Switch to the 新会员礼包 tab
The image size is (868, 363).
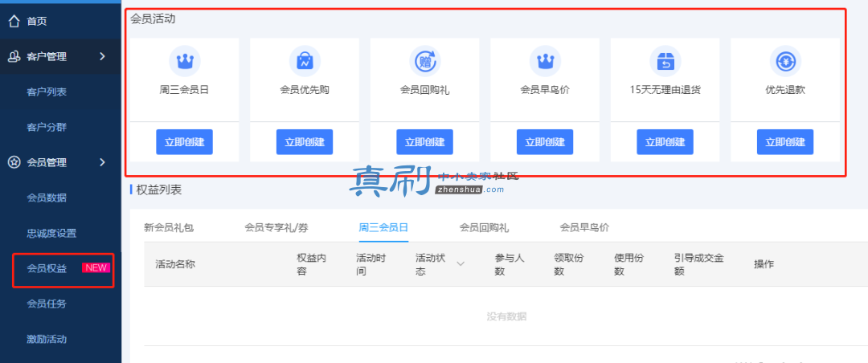point(169,227)
